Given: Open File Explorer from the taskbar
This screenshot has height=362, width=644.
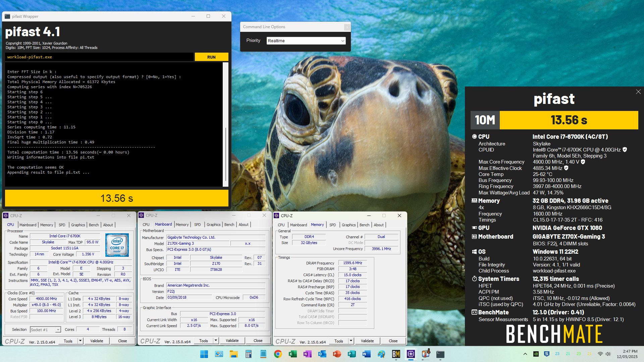Looking at the screenshot, I should (x=233, y=354).
